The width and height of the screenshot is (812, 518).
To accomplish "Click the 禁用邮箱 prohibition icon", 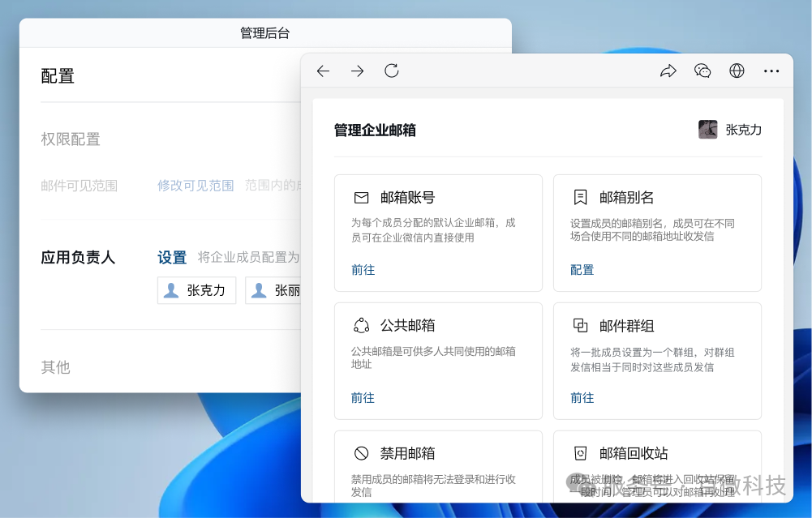I will [362, 453].
